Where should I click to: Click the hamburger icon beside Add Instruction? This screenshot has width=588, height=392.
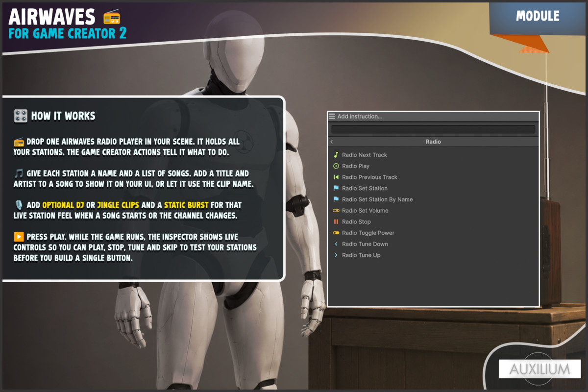[332, 117]
